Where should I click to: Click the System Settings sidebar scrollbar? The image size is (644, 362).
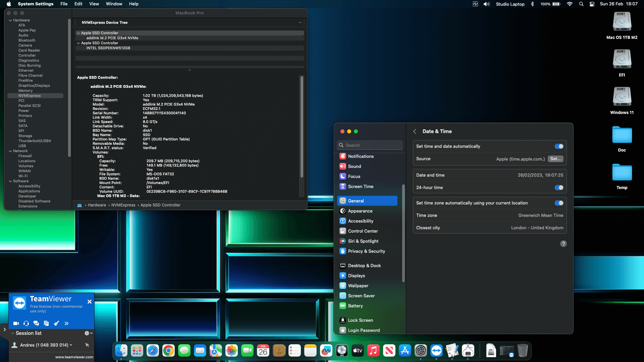[403, 233]
